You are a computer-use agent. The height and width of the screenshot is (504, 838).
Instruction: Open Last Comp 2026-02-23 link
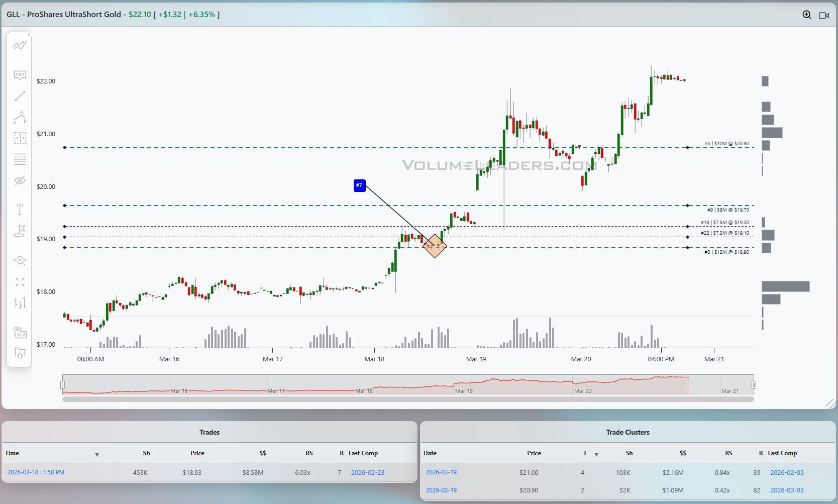367,472
